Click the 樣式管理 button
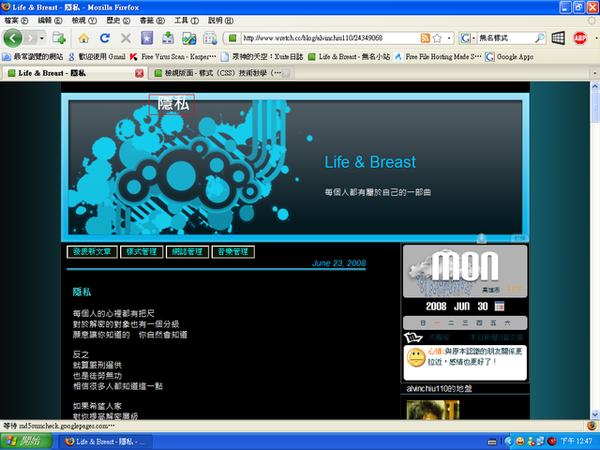Screen dimensions: 600x450 pos(142,252)
